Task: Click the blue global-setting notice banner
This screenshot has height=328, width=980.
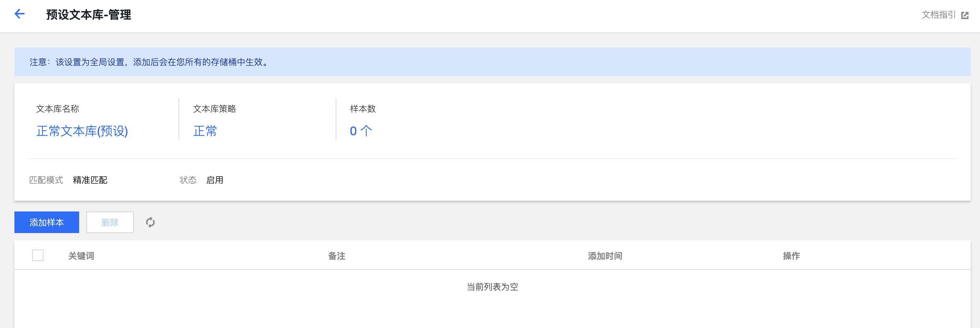Action: click(x=492, y=62)
